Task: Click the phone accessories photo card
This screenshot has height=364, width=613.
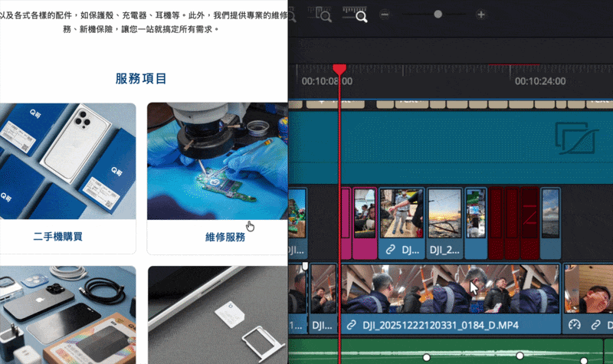Action: click(67, 315)
